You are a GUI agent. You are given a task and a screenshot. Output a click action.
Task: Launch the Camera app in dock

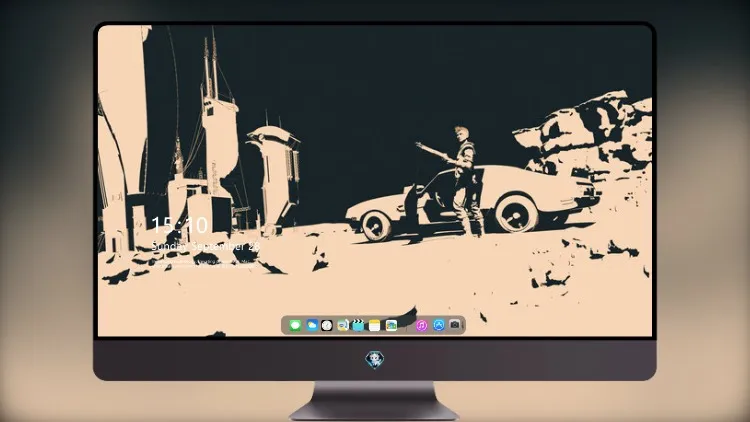pyautogui.click(x=455, y=325)
